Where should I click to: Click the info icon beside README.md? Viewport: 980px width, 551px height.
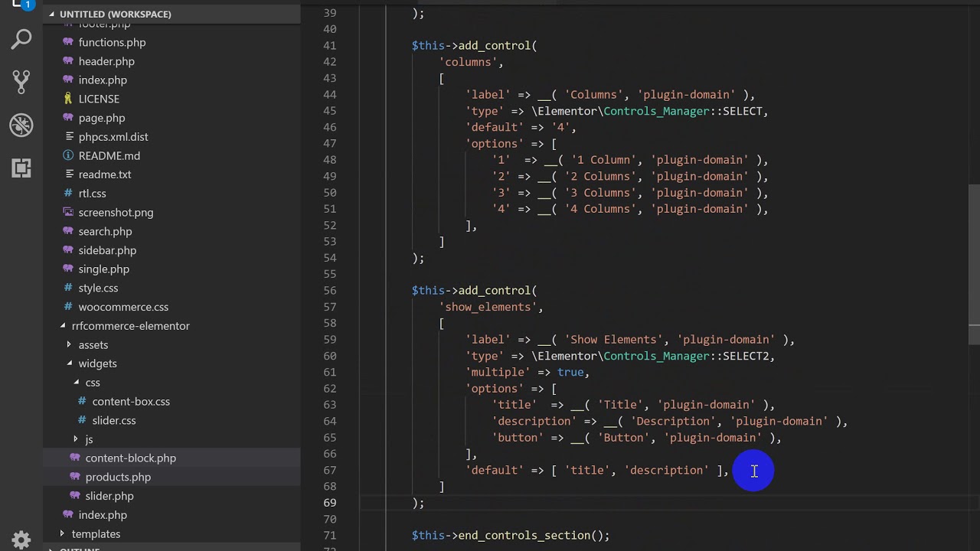[68, 155]
